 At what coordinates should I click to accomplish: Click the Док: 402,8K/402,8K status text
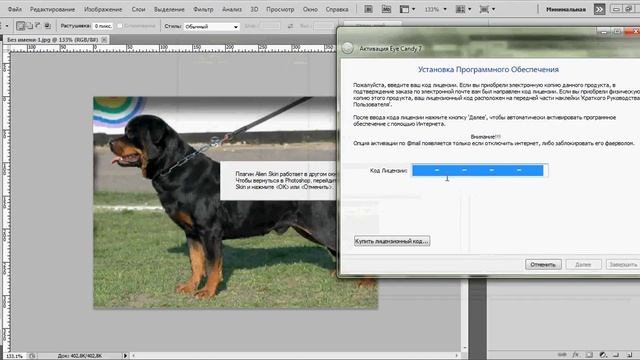(80, 356)
